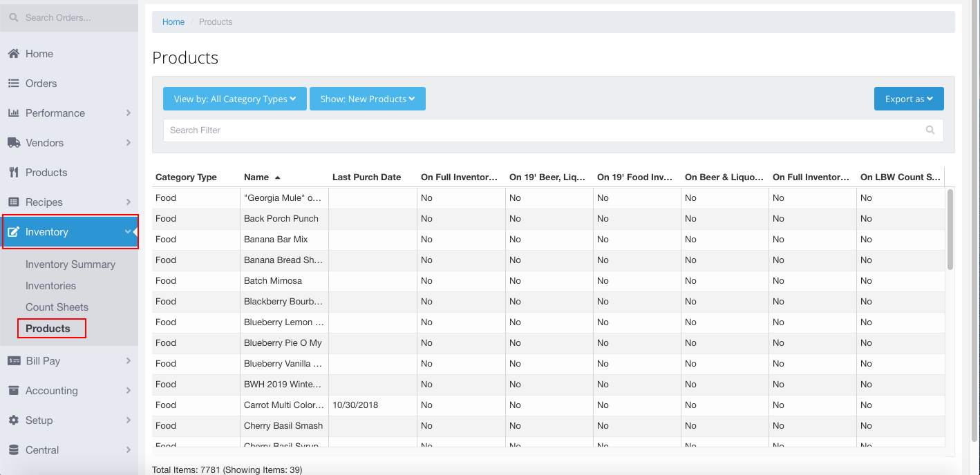The image size is (980, 475).
Task: Sort table by Name column header
Action: [256, 177]
